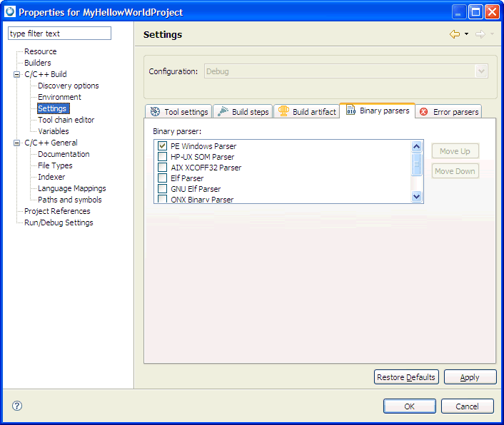The height and width of the screenshot is (425, 504).
Task: Check the AIX XCOFF32 Parser checkbox
Action: pyautogui.click(x=163, y=168)
